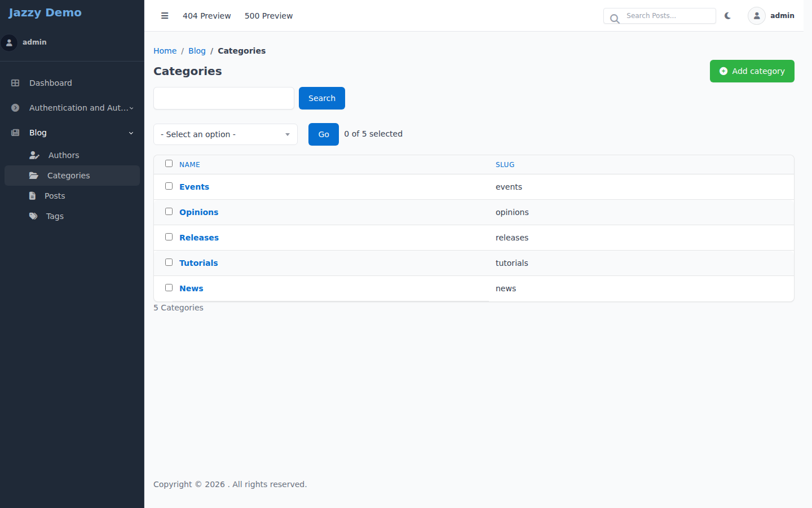Open the 'Select an option' action dropdown

pyautogui.click(x=226, y=134)
